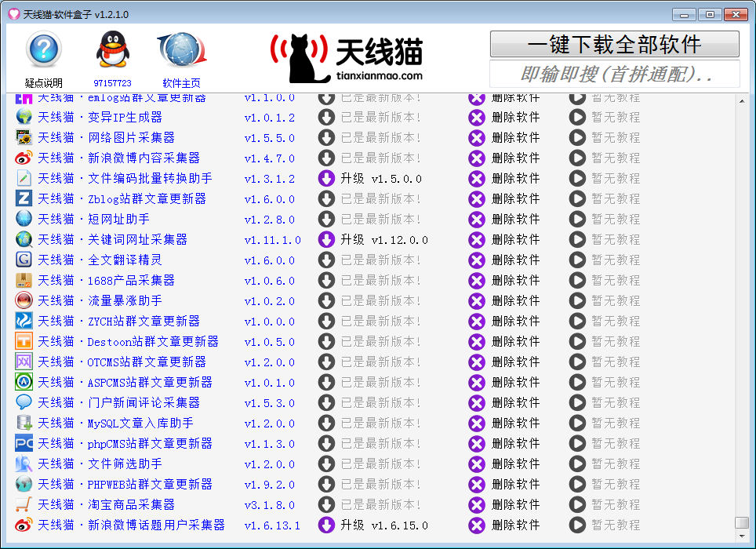756x549 pixels.
Task: Click delete icon for 变异IP生成器
Action: 476,117
